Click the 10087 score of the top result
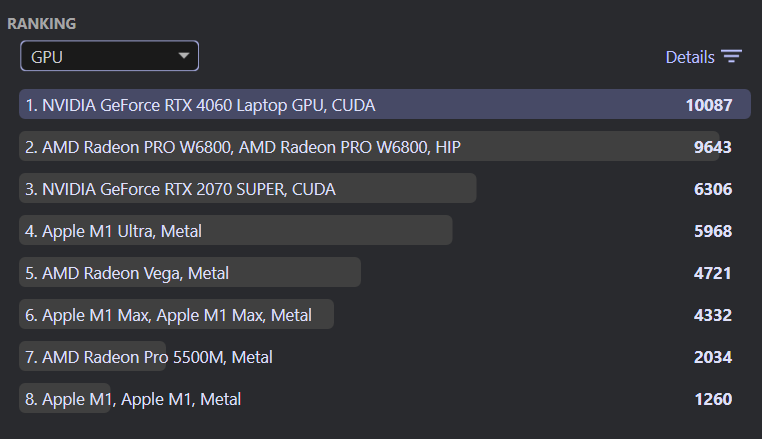Image resolution: width=762 pixels, height=439 pixels. 709,105
